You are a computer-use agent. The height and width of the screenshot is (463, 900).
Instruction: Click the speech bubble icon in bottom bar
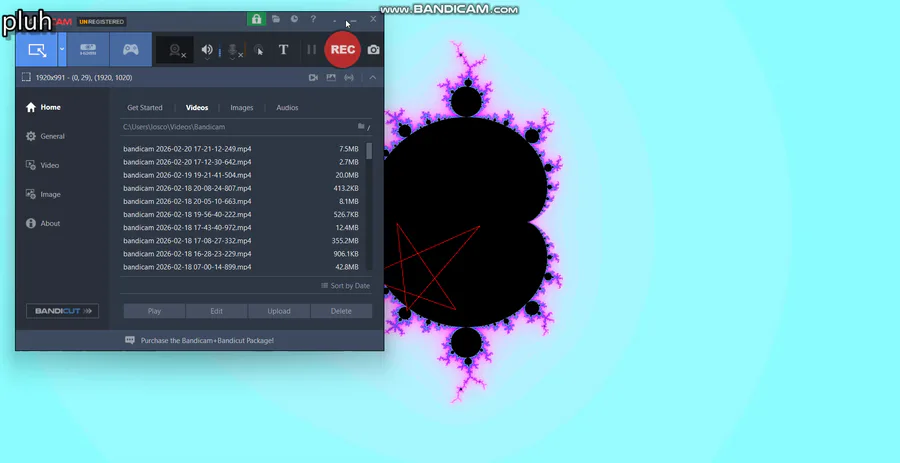(x=130, y=340)
